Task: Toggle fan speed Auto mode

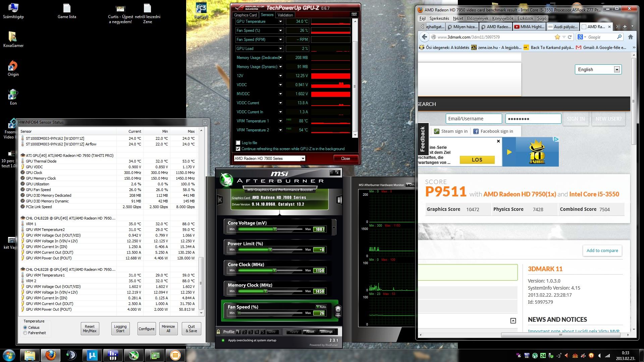Action: (x=321, y=307)
